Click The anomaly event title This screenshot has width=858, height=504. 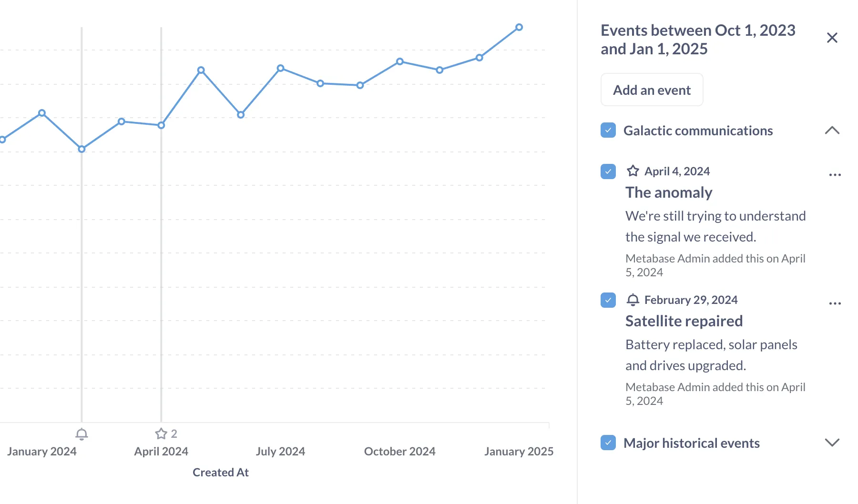tap(669, 192)
